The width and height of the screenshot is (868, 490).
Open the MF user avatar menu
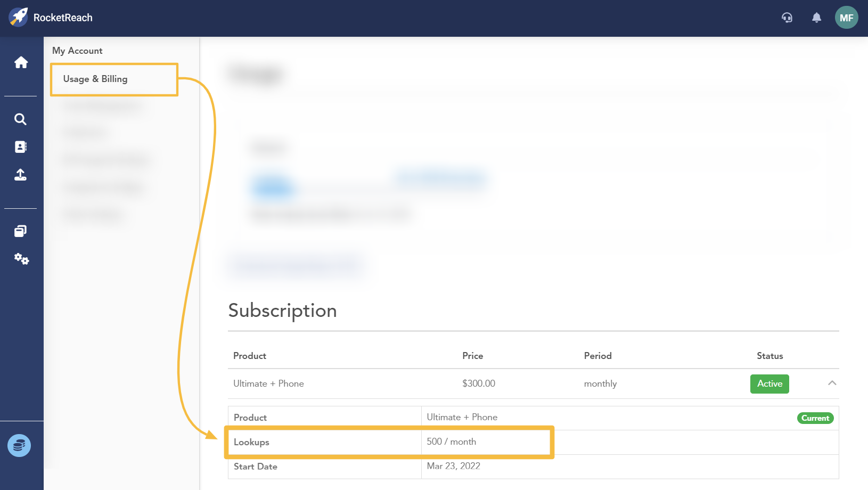[x=846, y=18]
